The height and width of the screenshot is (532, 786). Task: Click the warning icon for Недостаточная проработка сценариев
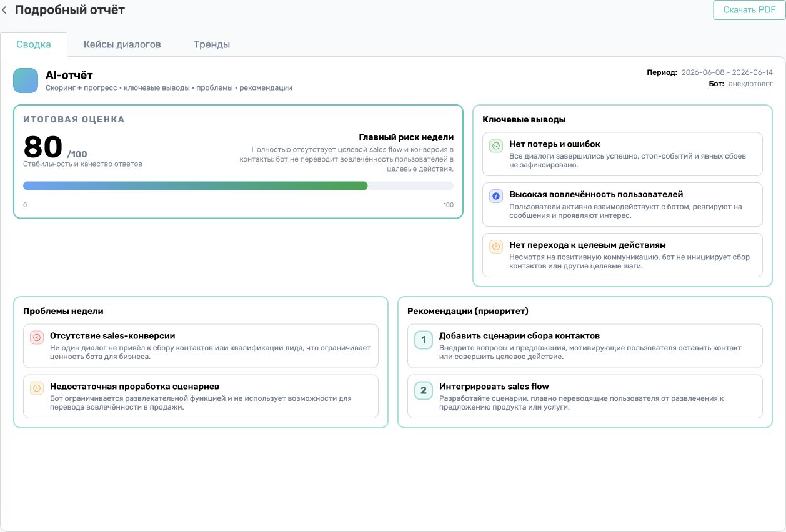click(x=37, y=388)
